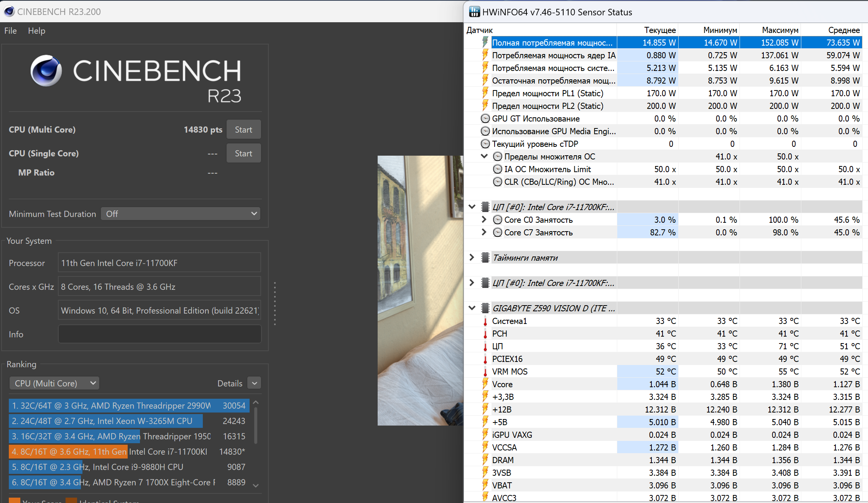Click the large Cinebench R23 logo sphere
Screen dimensions: 868x503
46,71
